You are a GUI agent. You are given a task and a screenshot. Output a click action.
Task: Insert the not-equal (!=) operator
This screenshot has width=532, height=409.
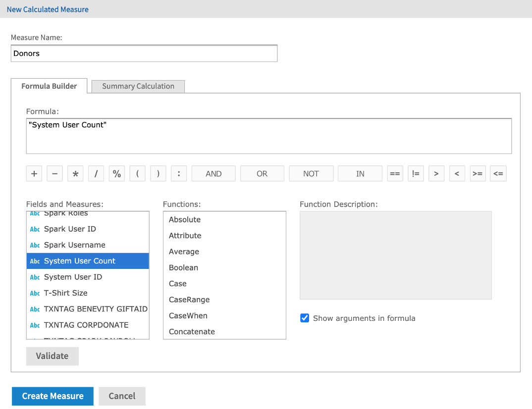(x=416, y=174)
